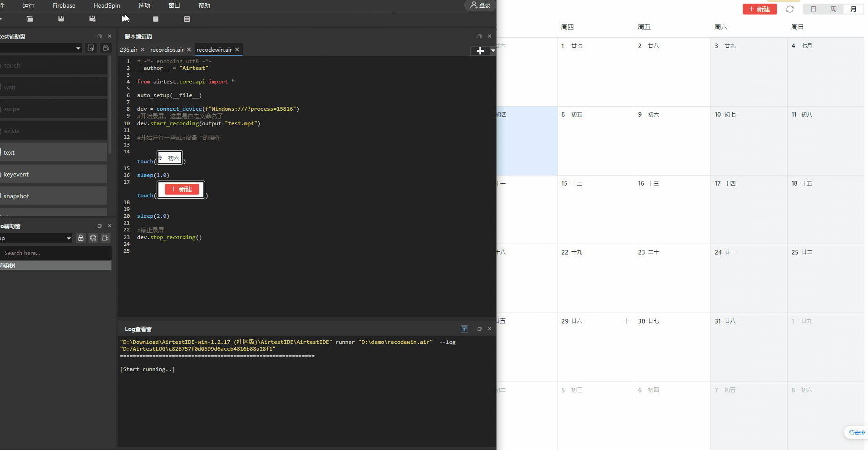The width and height of the screenshot is (868, 450).
Task: Stop the running script with the stop icon
Action: 156,19
